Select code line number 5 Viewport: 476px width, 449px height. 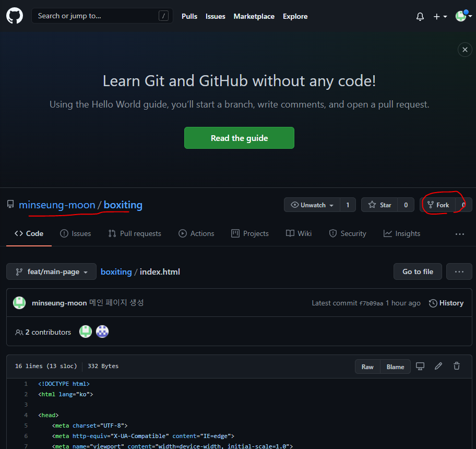tap(26, 426)
